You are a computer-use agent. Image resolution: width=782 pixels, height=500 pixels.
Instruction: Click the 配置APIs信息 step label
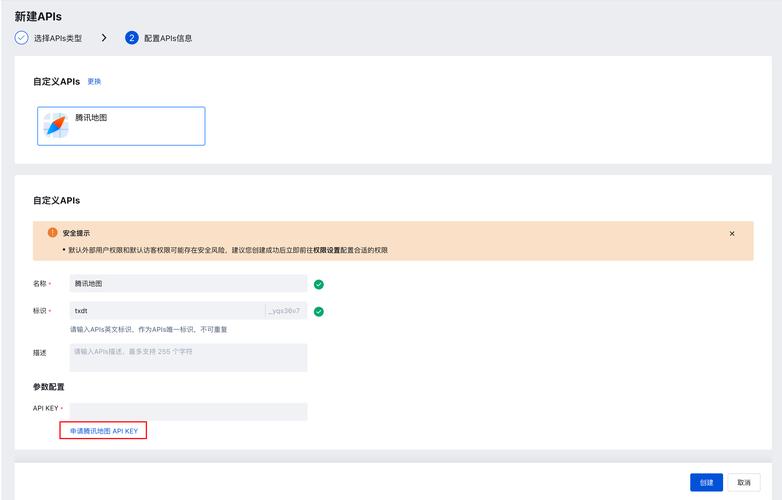[x=168, y=38]
